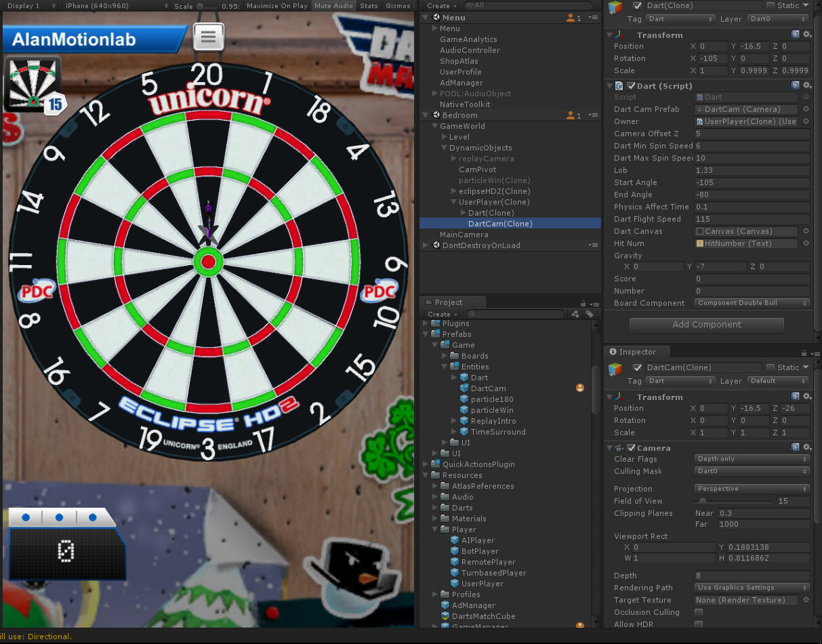Open the in-game hamburger menu button
The width and height of the screenshot is (822, 644).
[x=209, y=37]
